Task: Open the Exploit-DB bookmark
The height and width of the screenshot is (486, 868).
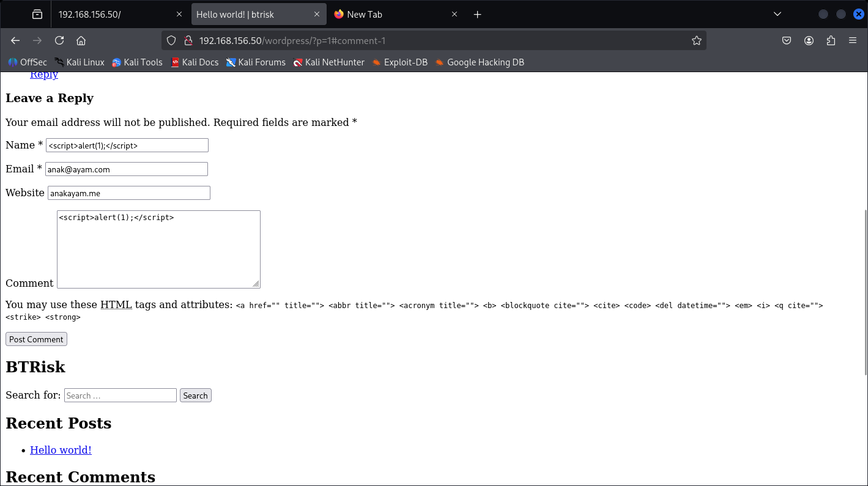Action: coord(400,62)
